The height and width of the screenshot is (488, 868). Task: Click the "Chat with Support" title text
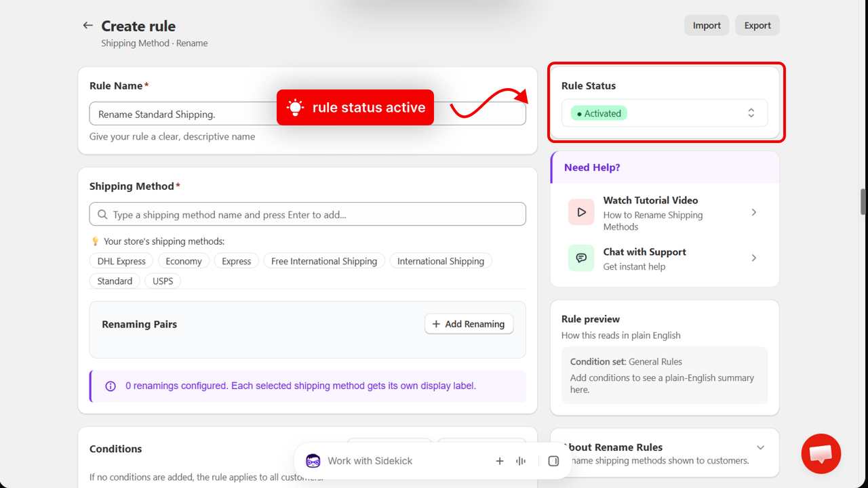click(x=645, y=251)
